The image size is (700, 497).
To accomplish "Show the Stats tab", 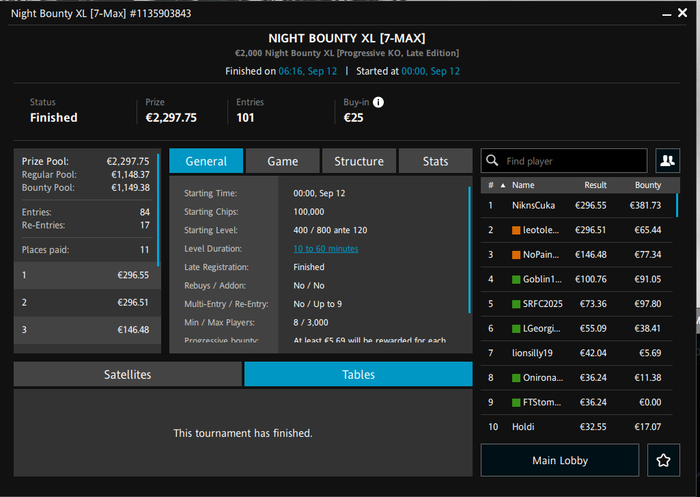I will [435, 161].
